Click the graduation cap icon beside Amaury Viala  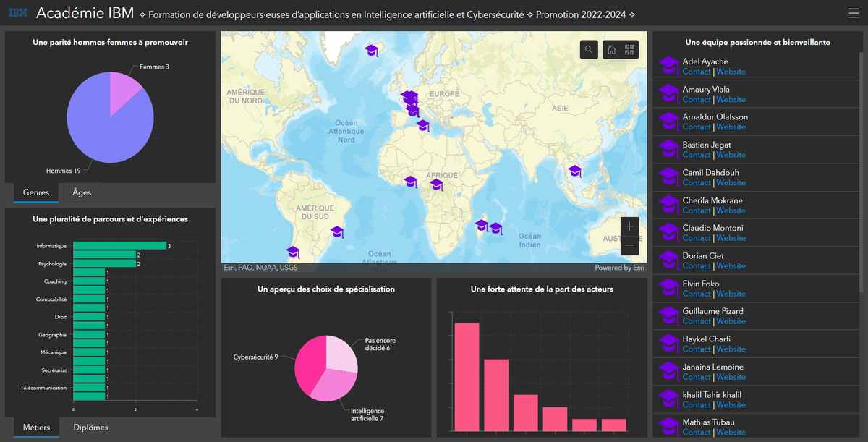[668, 94]
